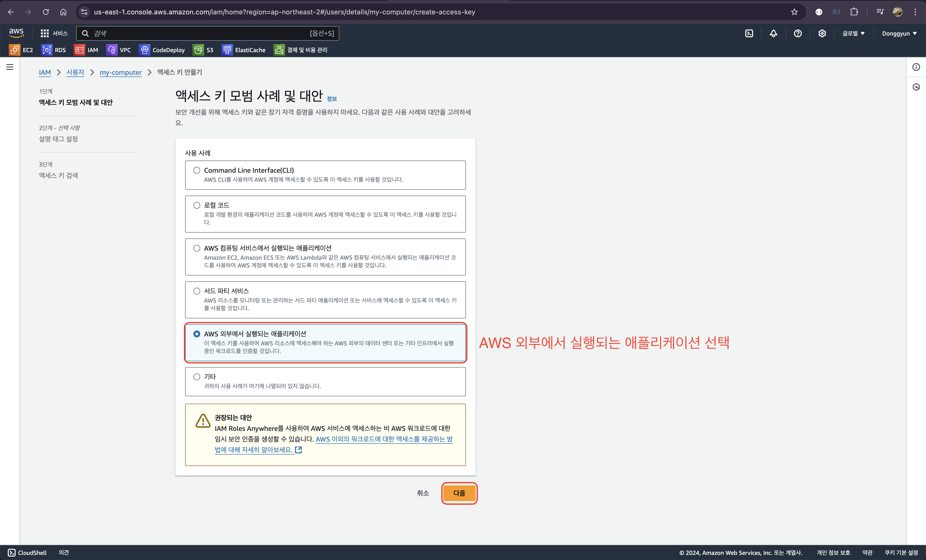Open the help question mark icon
Image resolution: width=926 pixels, height=560 pixels.
pos(797,33)
